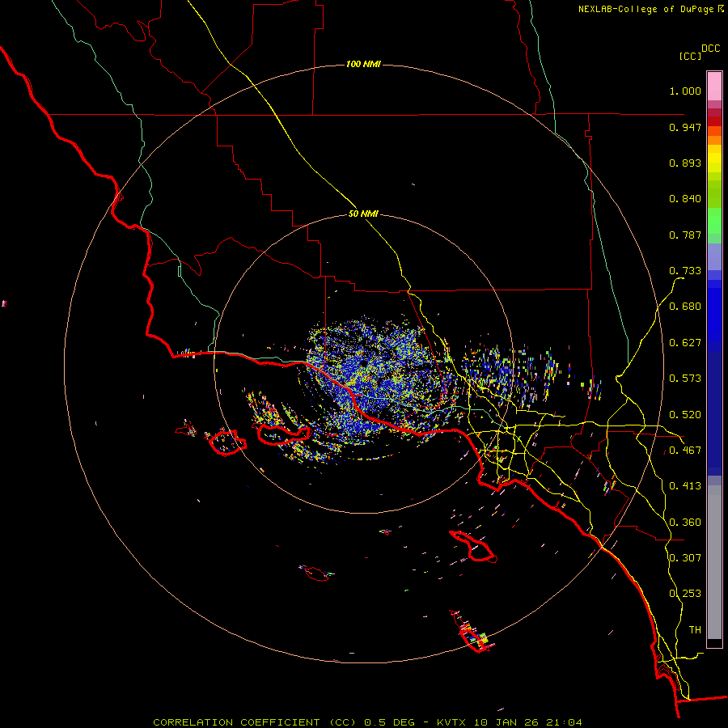Click the [CC] units label
This screenshot has width=728, height=728.
(x=691, y=56)
